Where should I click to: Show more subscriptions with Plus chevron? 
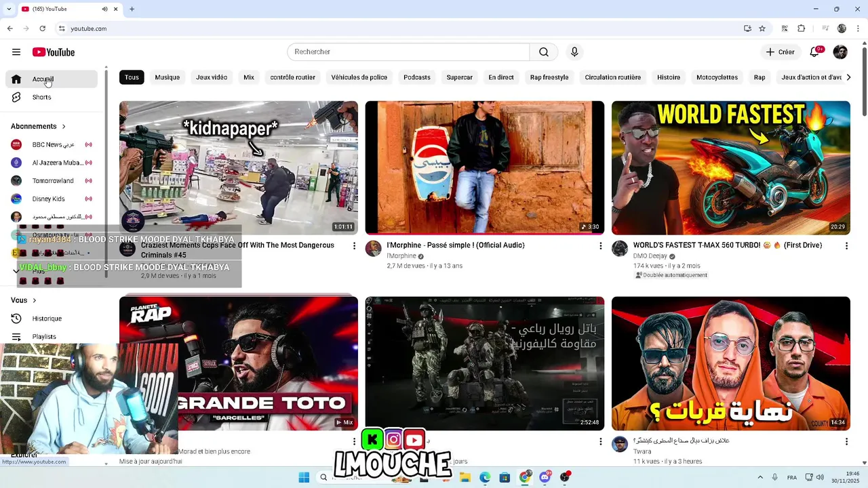(x=16, y=271)
